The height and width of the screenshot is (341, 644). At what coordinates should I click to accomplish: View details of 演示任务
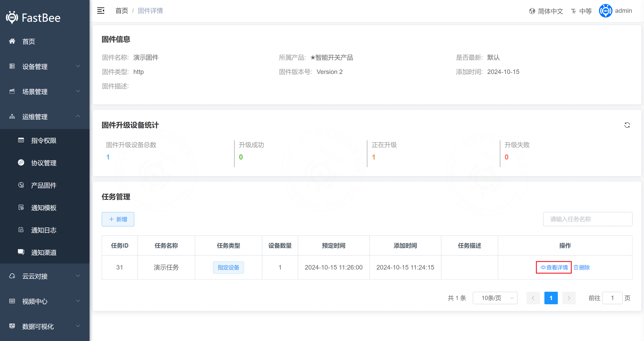554,268
